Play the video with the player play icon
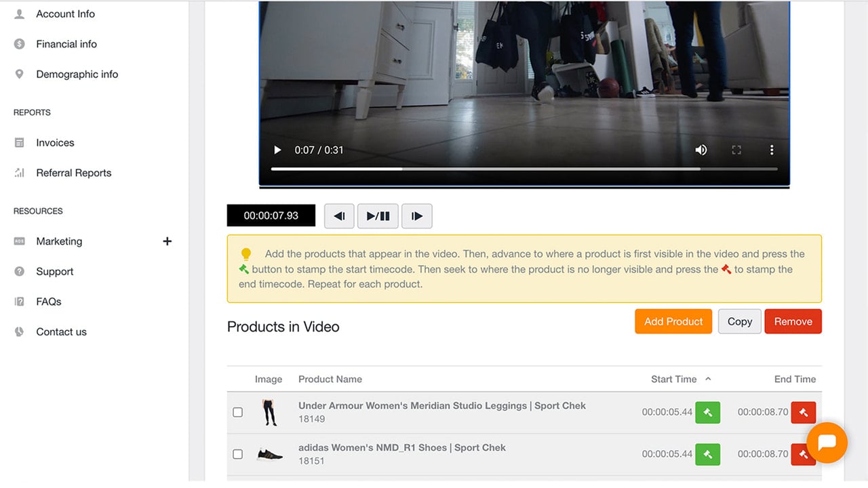This screenshot has width=868, height=488. coord(277,150)
